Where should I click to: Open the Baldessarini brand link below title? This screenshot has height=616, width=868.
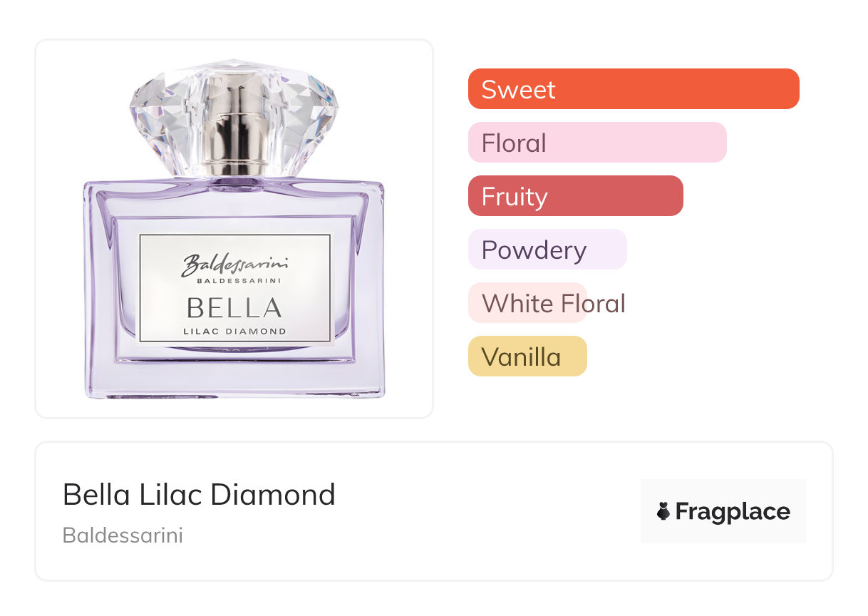point(123,535)
